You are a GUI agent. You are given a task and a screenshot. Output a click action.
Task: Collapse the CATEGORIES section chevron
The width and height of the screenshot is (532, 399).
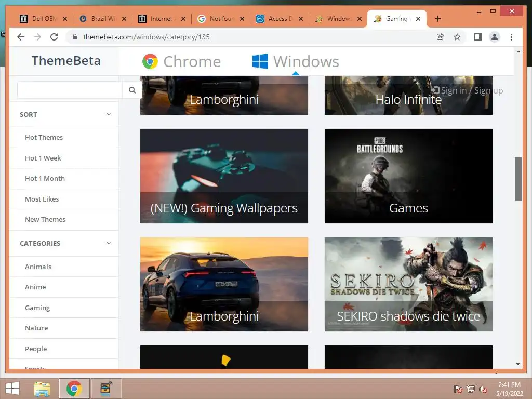coord(109,243)
